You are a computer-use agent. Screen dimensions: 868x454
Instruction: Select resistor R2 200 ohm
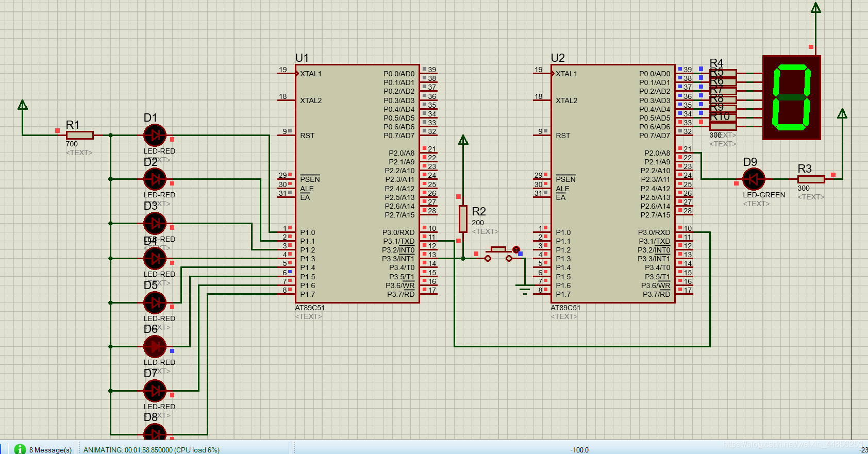point(463,219)
